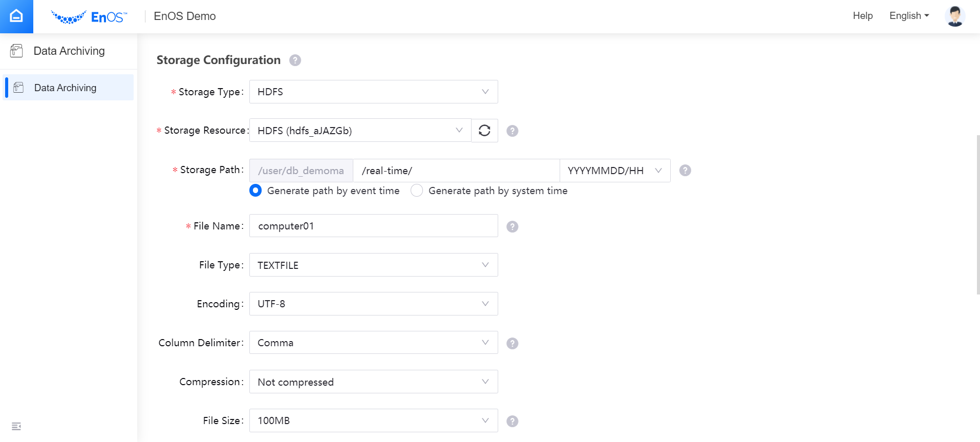Click into the /real-time/ storage path field
Screen dimensions: 980x442
click(x=456, y=171)
